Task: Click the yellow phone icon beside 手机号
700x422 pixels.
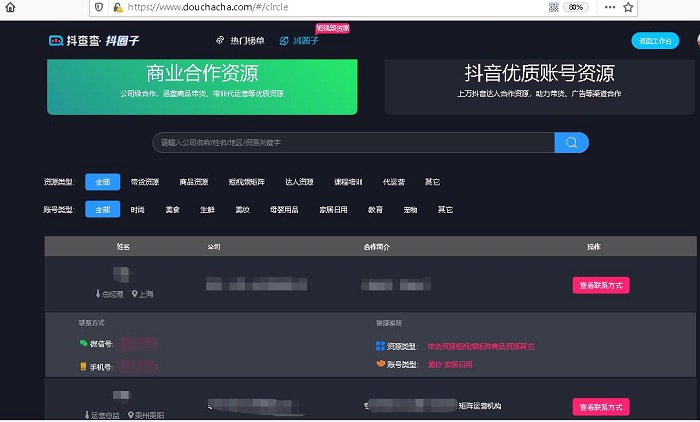Action: 83,367
